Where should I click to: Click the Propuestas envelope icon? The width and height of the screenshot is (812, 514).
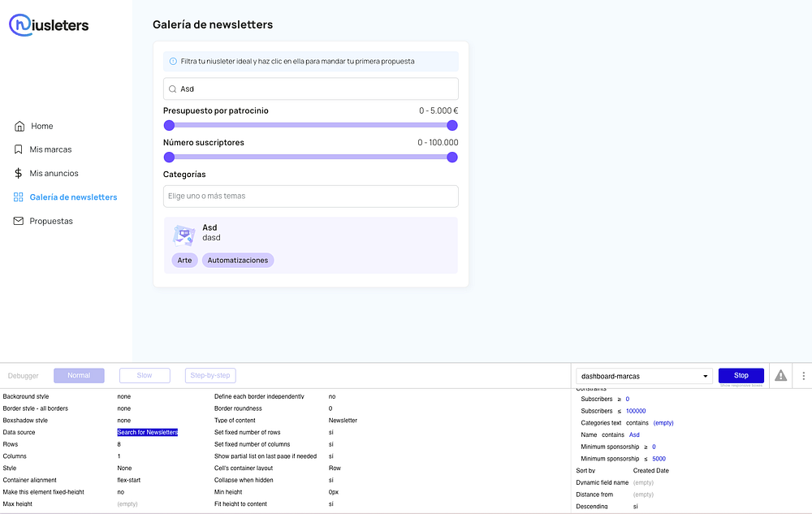19,221
